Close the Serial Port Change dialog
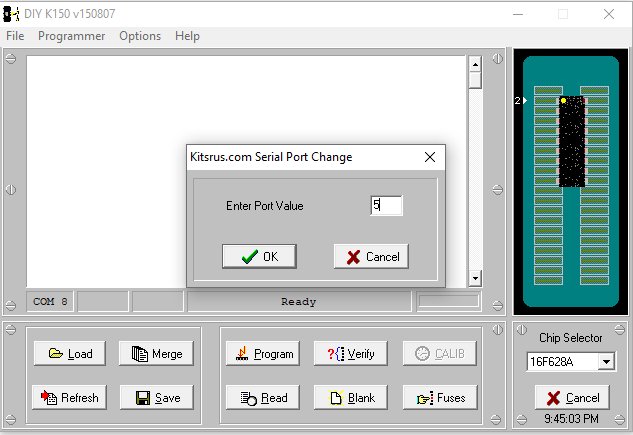The width and height of the screenshot is (633, 435). (430, 157)
